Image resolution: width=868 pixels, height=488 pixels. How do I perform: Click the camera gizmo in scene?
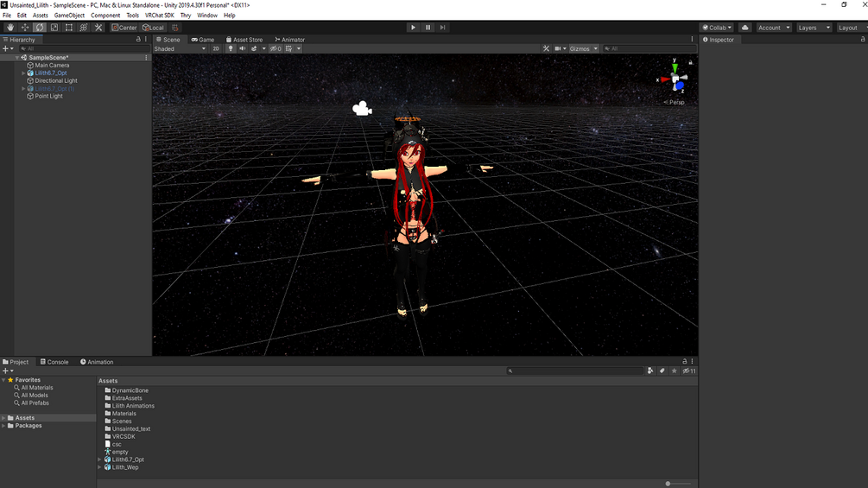[x=362, y=109]
